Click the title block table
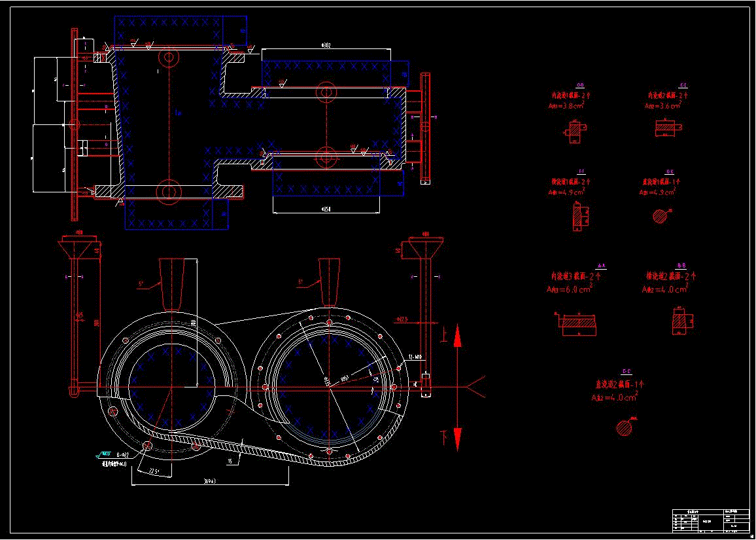 pos(710,520)
